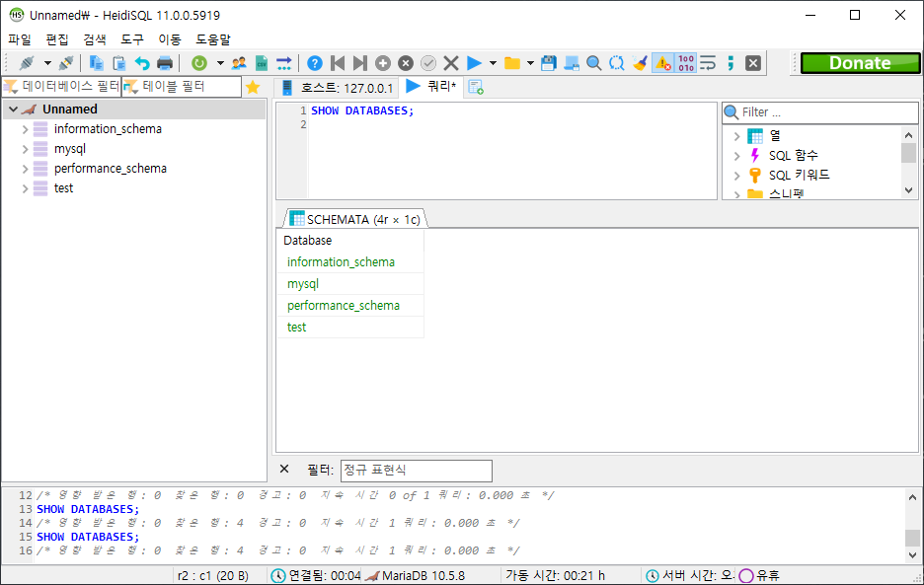The height and width of the screenshot is (585, 924).
Task: Select the performance_schema row in results grid
Action: (344, 306)
